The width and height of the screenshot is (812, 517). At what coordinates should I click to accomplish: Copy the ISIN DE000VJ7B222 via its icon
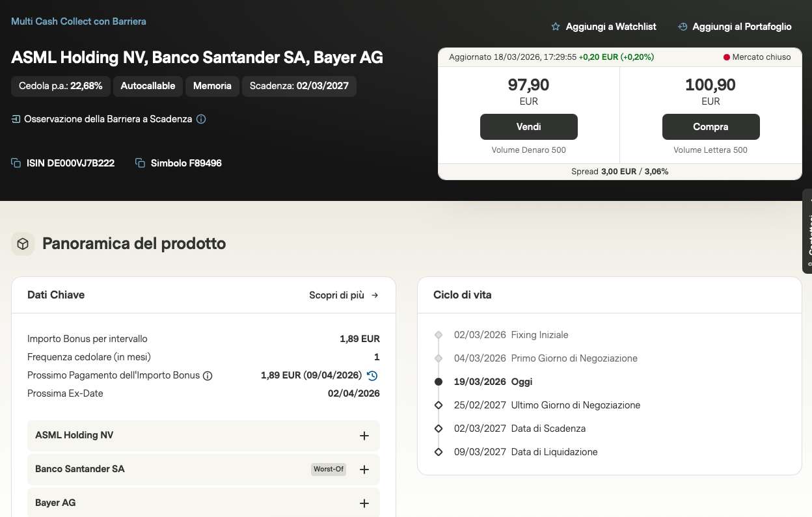[16, 163]
